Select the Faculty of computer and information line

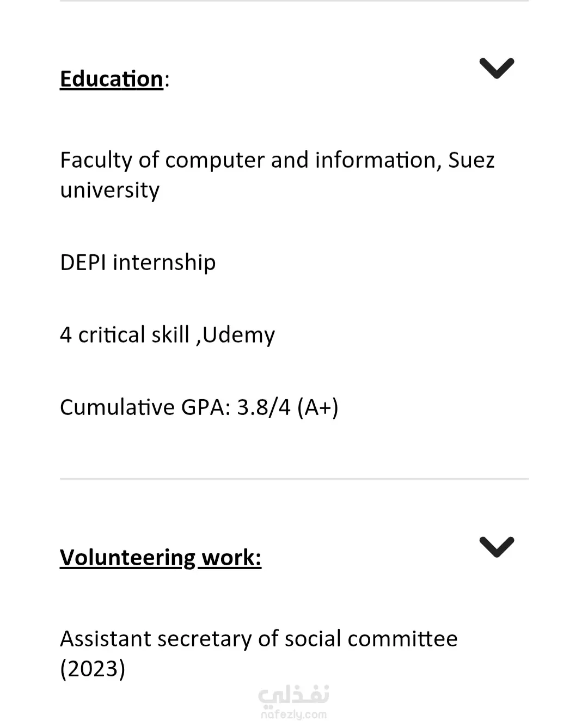tap(250, 160)
